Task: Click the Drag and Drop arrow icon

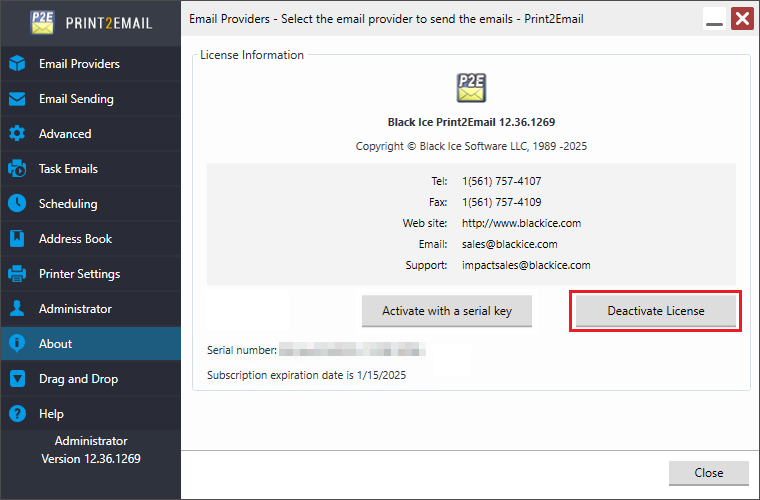Action: pyautogui.click(x=17, y=379)
